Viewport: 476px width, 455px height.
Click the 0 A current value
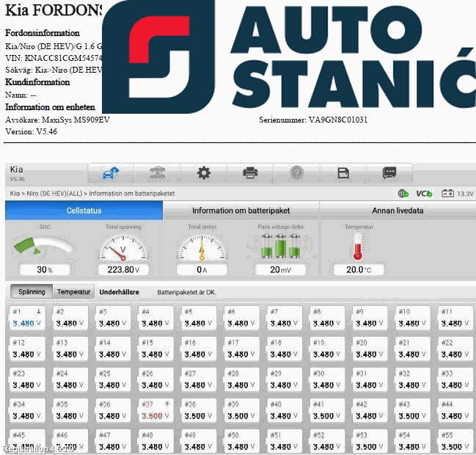(202, 269)
